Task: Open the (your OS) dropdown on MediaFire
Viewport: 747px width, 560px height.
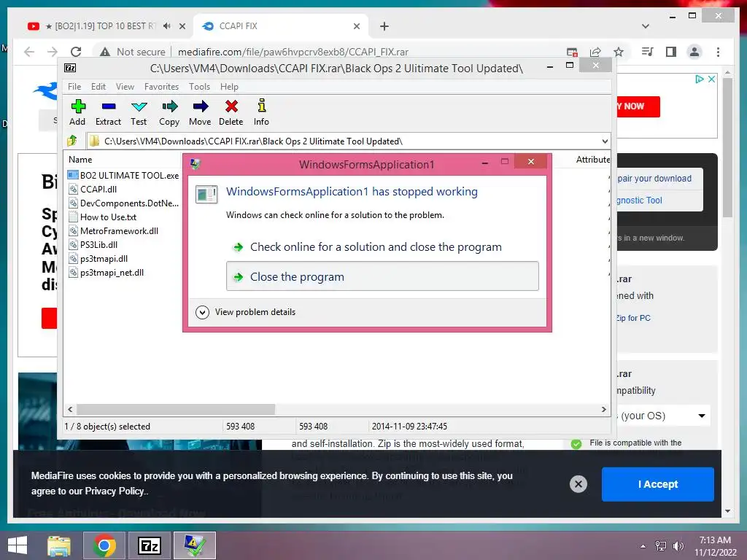Action: 664,416
